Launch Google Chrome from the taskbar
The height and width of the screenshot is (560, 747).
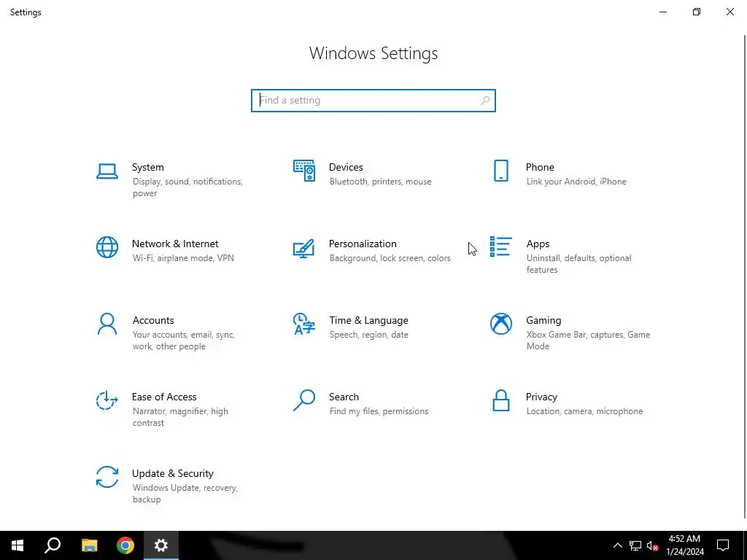coord(125,545)
